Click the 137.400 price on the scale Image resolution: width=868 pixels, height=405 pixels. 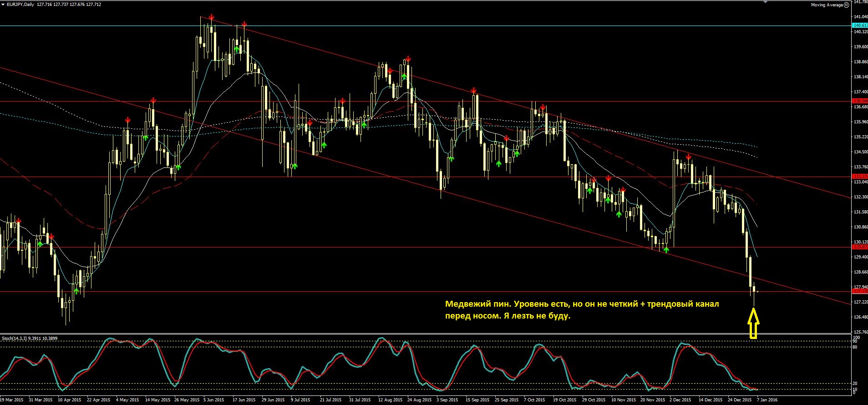[860, 92]
